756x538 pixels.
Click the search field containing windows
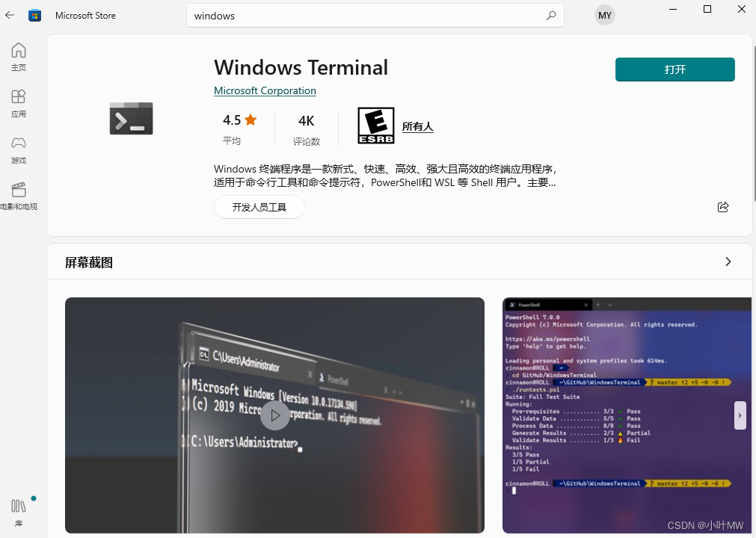375,16
